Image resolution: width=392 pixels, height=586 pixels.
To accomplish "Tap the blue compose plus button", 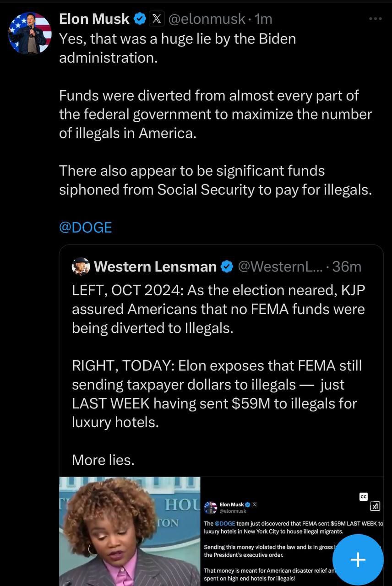I will (x=358, y=559).
